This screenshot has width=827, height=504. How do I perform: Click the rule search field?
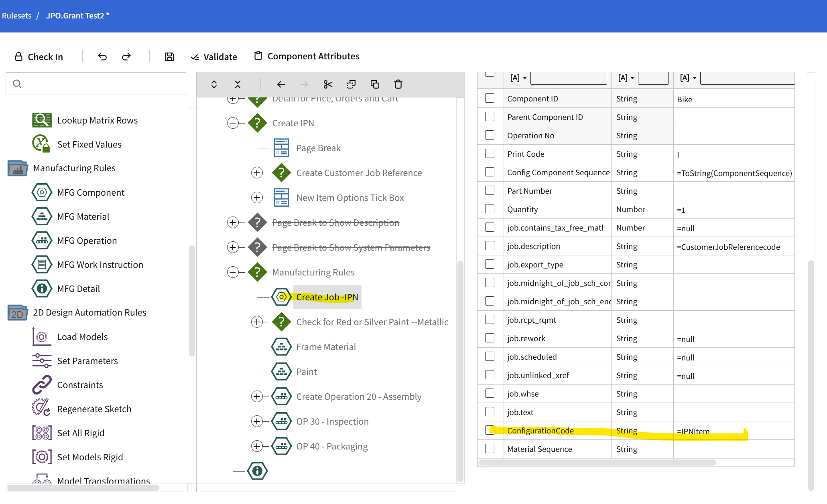tap(96, 83)
